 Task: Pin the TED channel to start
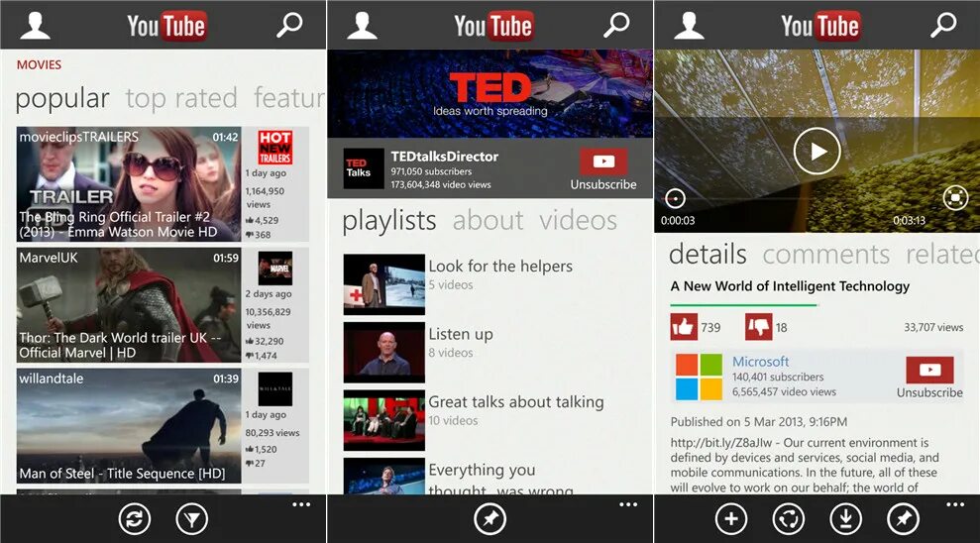(x=490, y=518)
